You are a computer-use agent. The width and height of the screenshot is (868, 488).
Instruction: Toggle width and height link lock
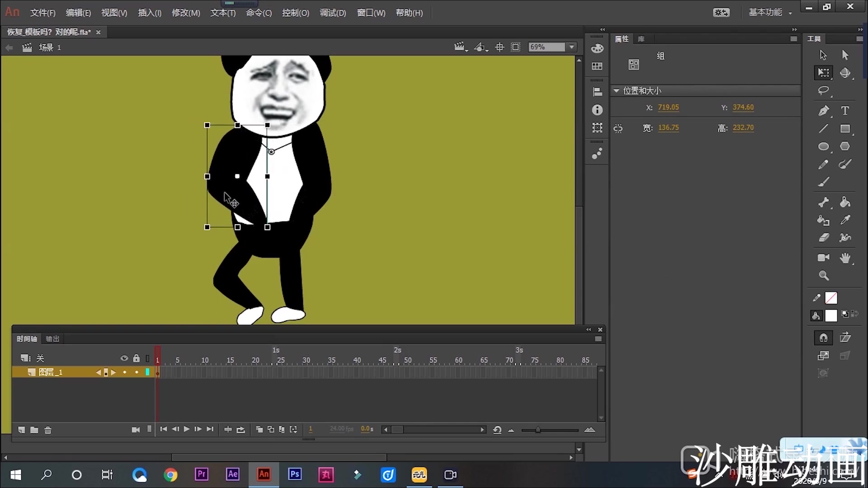coord(618,128)
